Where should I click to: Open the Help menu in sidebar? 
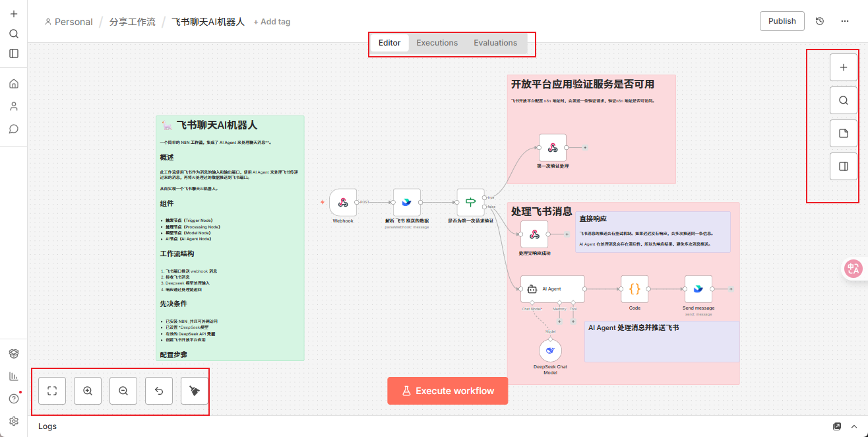pyautogui.click(x=14, y=399)
